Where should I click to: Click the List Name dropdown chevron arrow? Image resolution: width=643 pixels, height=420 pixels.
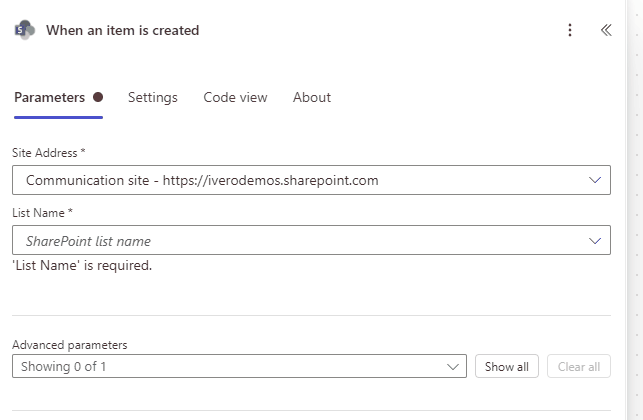click(x=595, y=241)
